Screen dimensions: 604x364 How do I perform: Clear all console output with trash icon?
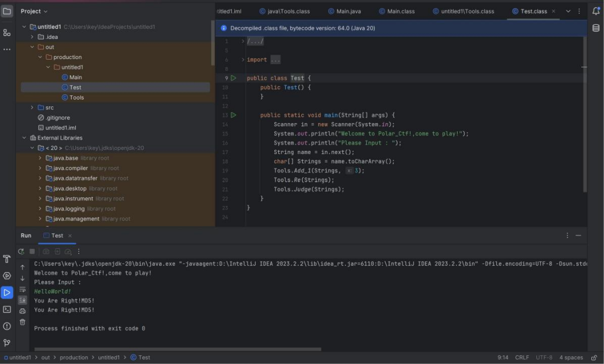(23, 322)
